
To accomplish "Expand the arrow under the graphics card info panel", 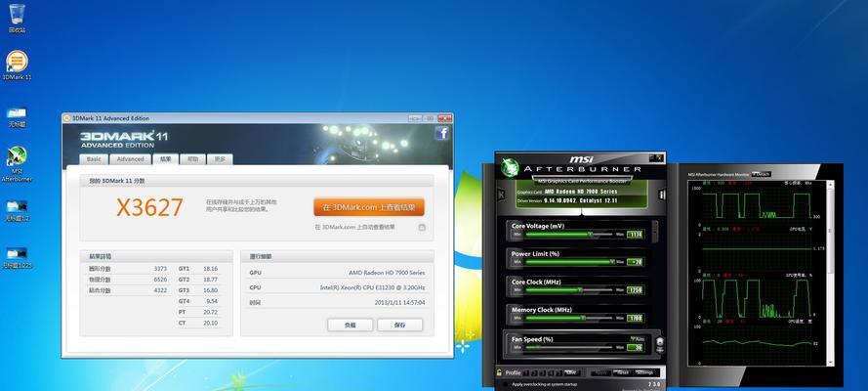I will click(x=581, y=213).
